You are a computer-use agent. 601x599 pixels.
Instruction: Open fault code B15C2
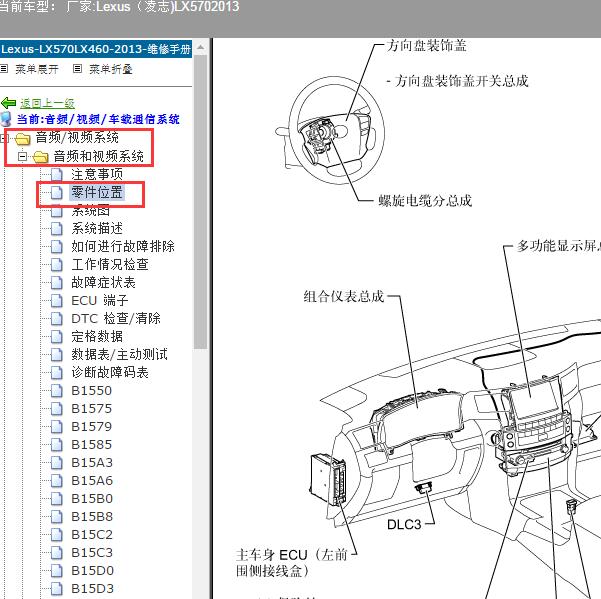point(92,534)
